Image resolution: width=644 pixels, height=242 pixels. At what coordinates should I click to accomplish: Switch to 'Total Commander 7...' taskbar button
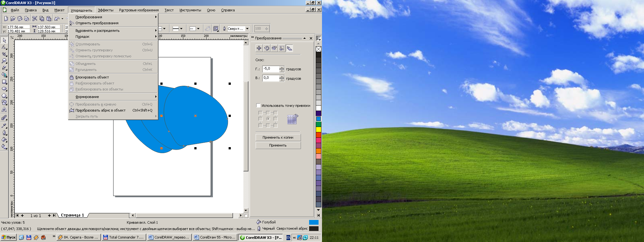click(124, 237)
